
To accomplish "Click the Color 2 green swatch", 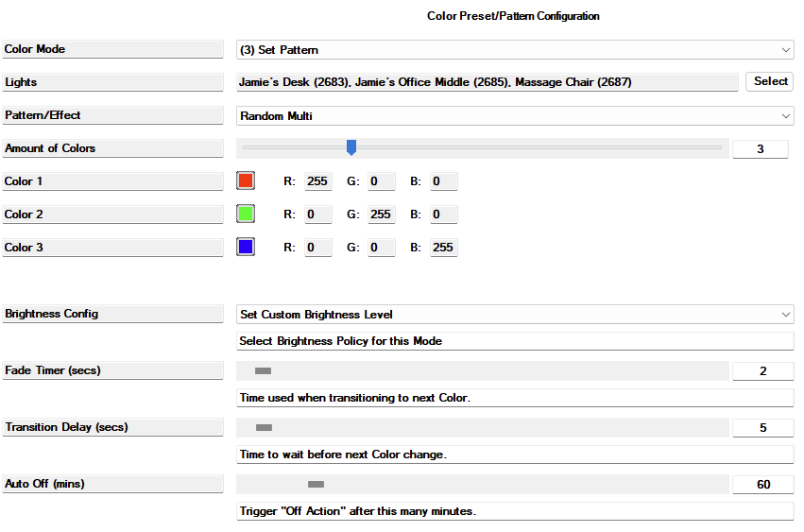I will pyautogui.click(x=246, y=214).
